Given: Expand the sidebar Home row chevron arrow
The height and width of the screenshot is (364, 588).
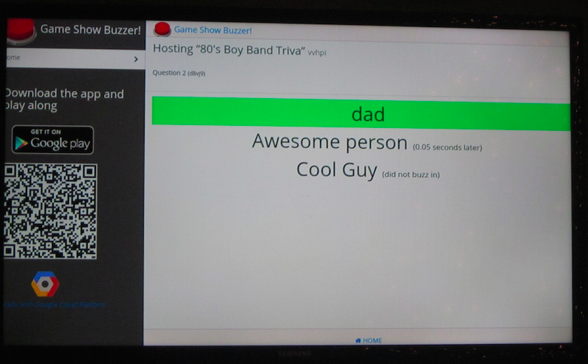Looking at the screenshot, I should click(136, 59).
